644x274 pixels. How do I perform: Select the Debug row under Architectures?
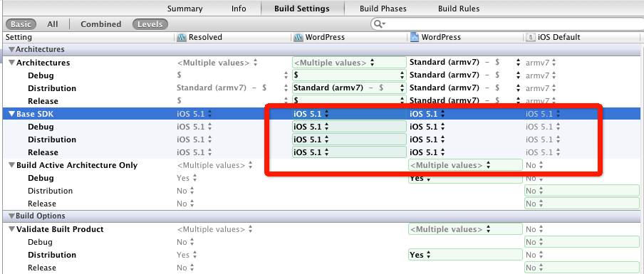pyautogui.click(x=41, y=75)
